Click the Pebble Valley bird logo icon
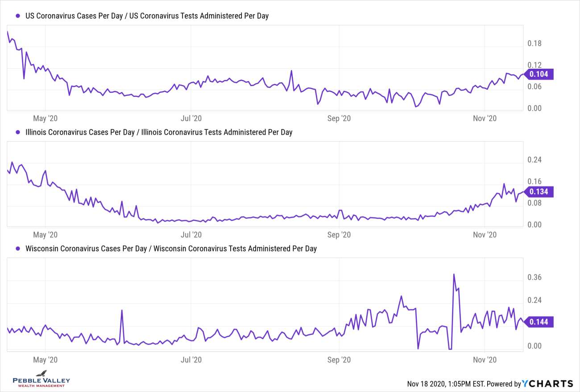Image resolution: width=580 pixels, height=392 pixels. coord(41,373)
